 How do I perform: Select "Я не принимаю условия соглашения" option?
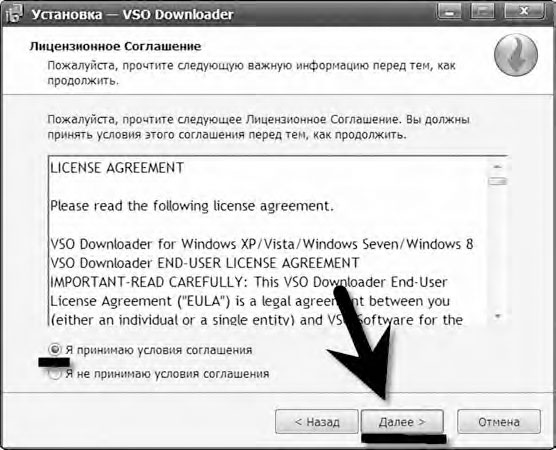click(x=55, y=373)
